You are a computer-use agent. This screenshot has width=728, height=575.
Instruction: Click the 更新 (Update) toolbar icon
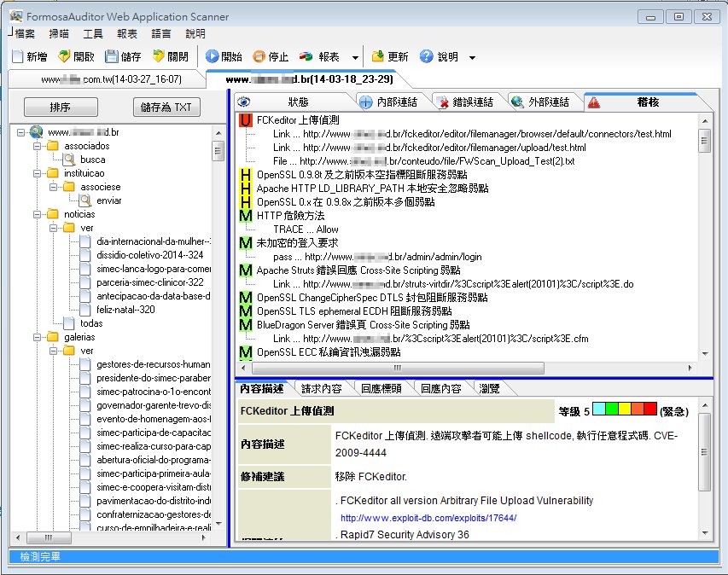378,57
